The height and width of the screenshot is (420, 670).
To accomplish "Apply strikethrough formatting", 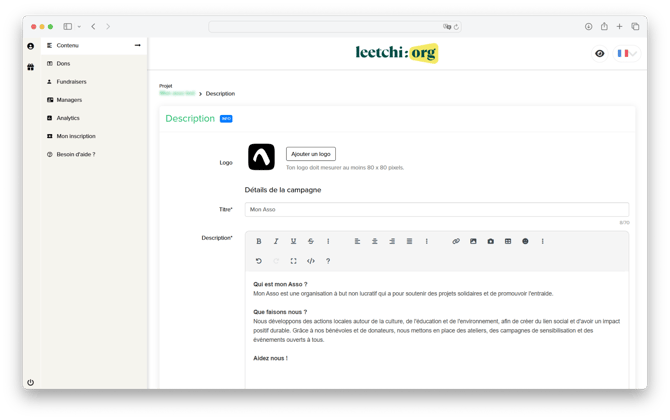I will tap(311, 241).
